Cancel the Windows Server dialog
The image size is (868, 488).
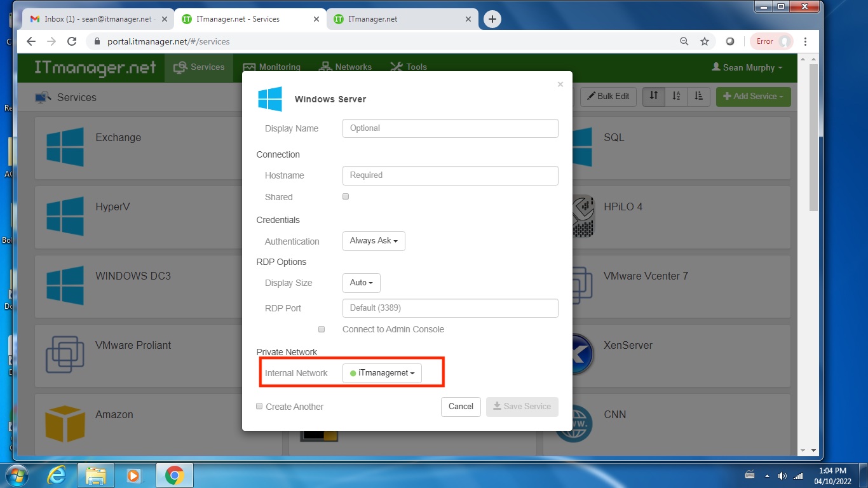tap(461, 407)
